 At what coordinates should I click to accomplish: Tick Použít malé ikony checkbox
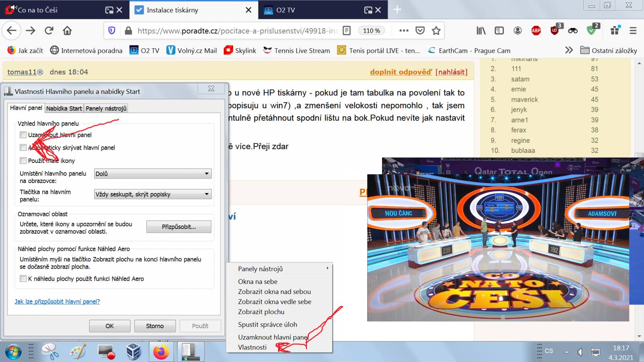(23, 160)
